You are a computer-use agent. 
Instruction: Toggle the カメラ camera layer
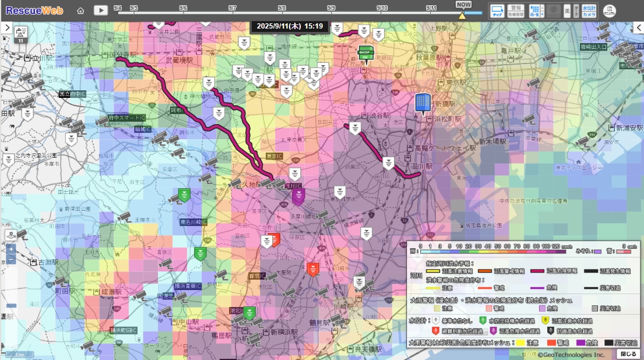coord(589,14)
